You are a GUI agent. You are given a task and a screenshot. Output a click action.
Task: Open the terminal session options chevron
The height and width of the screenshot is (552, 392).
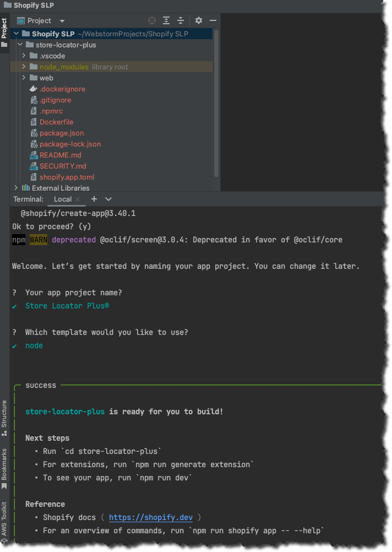tap(108, 199)
